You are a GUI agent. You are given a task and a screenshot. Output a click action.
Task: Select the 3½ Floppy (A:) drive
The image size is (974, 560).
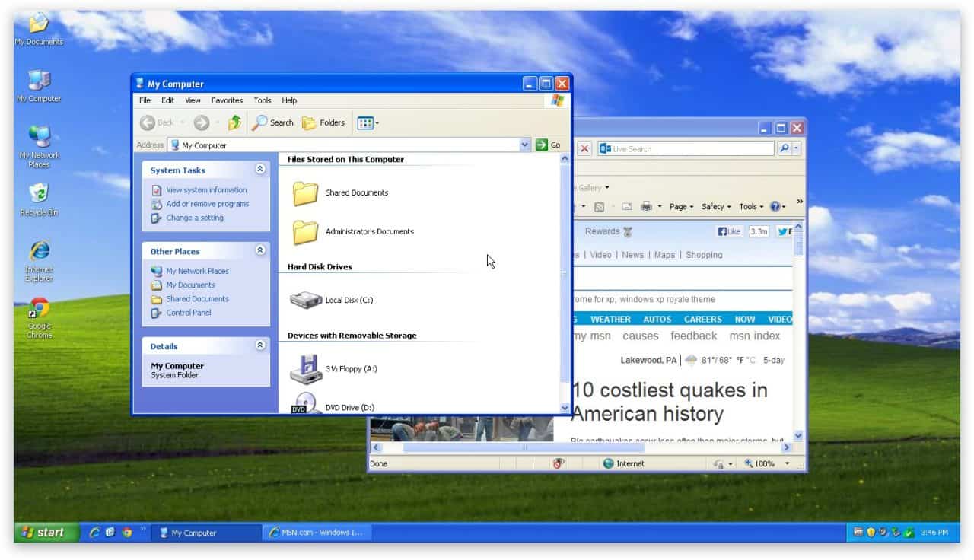(307, 369)
